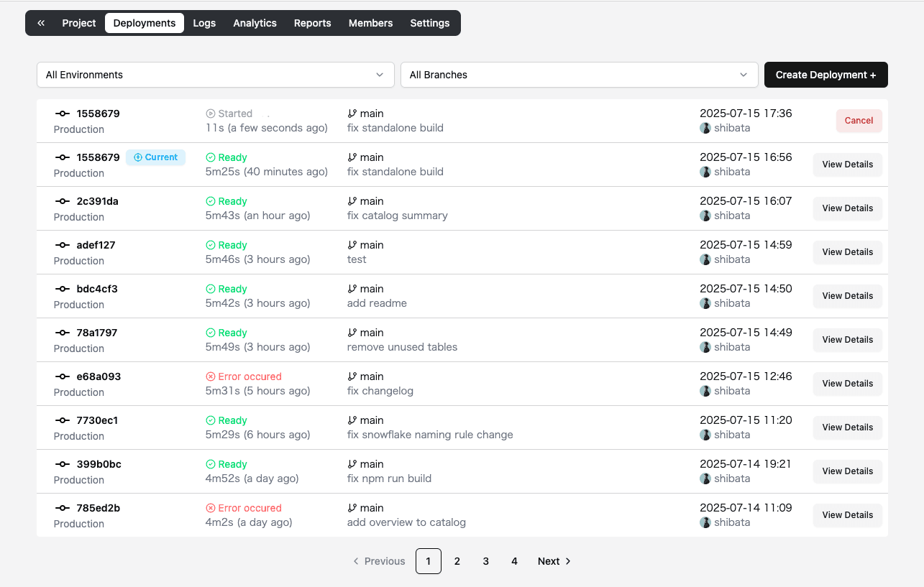The height and width of the screenshot is (587, 924).
Task: Open the All Branches dropdown
Action: pyautogui.click(x=579, y=75)
